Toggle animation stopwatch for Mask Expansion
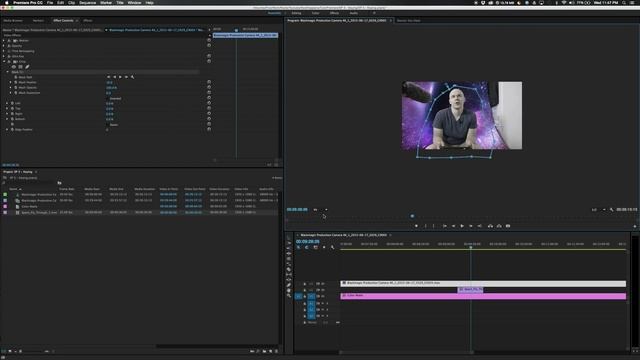This screenshot has height=360, width=640. click(16, 93)
